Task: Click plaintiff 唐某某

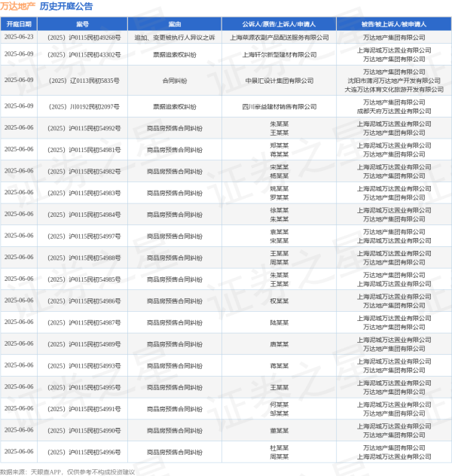Action: pyautogui.click(x=279, y=344)
